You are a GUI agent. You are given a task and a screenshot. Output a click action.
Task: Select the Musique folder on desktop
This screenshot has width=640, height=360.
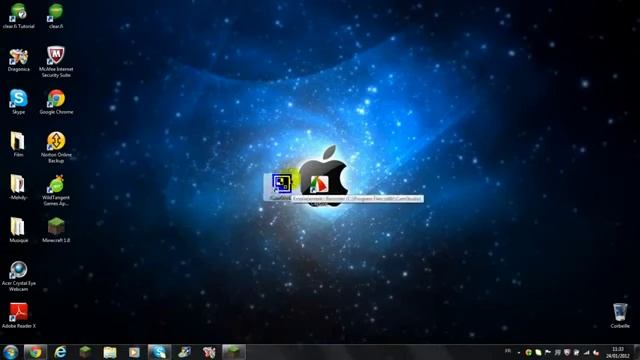click(18, 230)
